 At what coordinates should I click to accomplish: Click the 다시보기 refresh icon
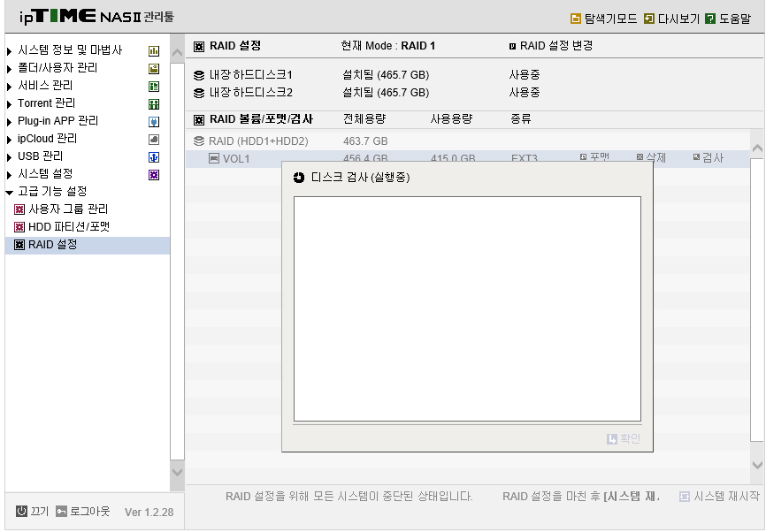point(648,19)
